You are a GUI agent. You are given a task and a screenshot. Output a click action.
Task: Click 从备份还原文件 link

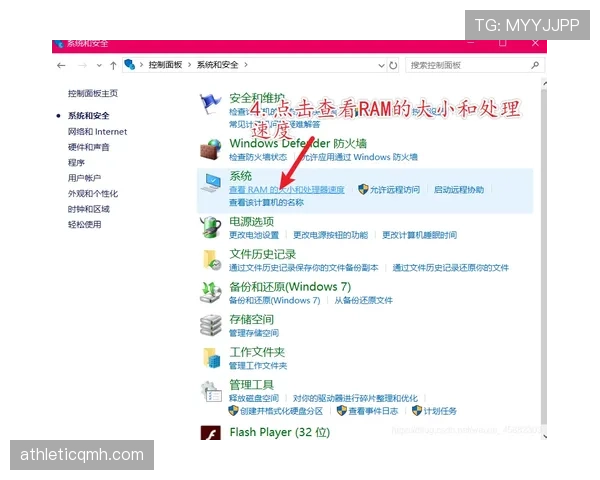point(364,300)
